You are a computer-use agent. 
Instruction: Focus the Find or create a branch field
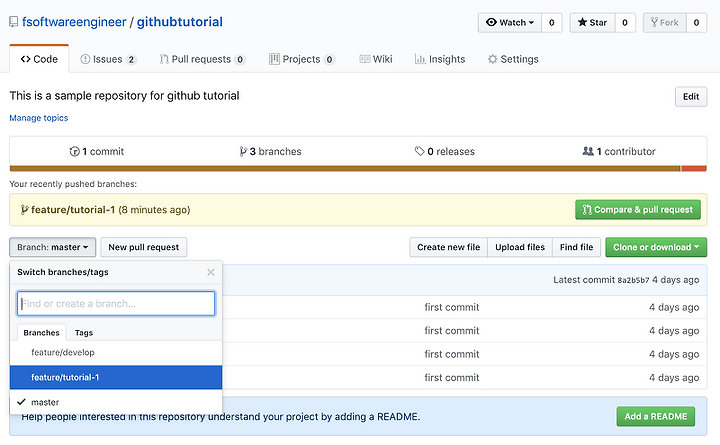point(116,304)
